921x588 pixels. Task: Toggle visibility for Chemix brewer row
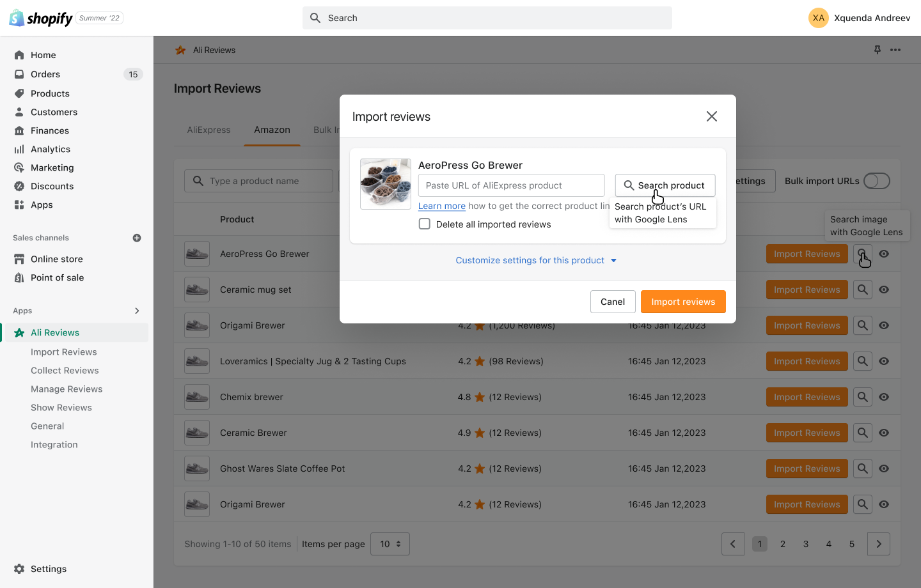pyautogui.click(x=884, y=397)
